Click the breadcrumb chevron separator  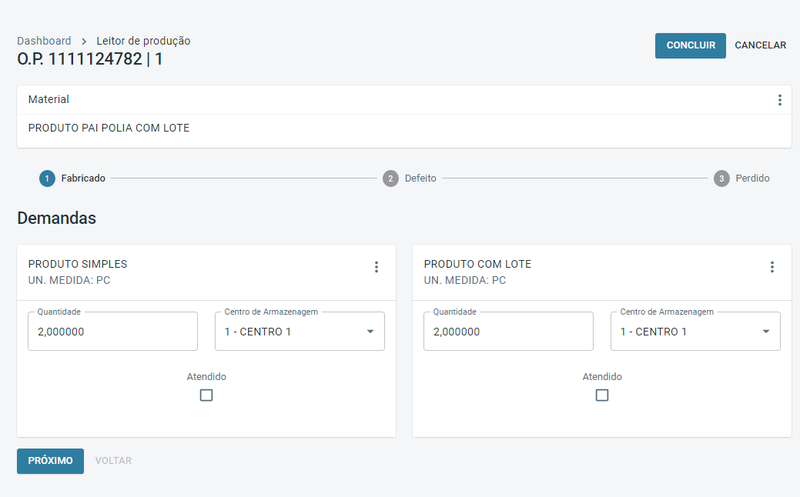pyautogui.click(x=84, y=41)
